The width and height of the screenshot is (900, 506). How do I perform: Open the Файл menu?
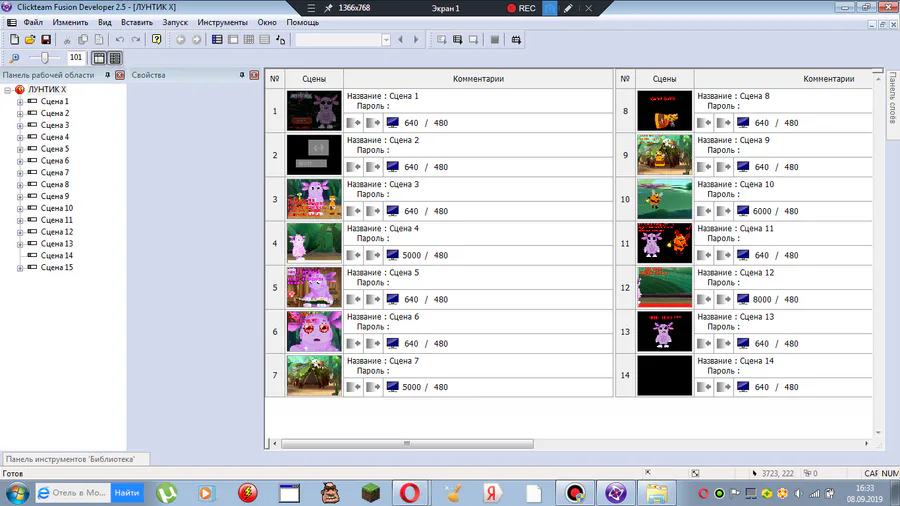pyautogui.click(x=33, y=22)
